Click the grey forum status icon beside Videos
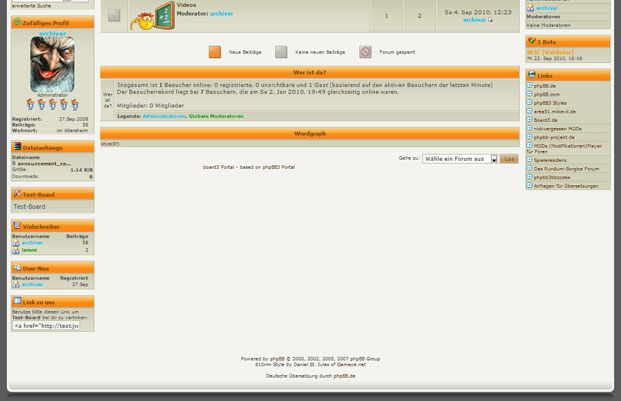Image resolution: width=621 pixels, height=401 pixels. click(x=114, y=16)
